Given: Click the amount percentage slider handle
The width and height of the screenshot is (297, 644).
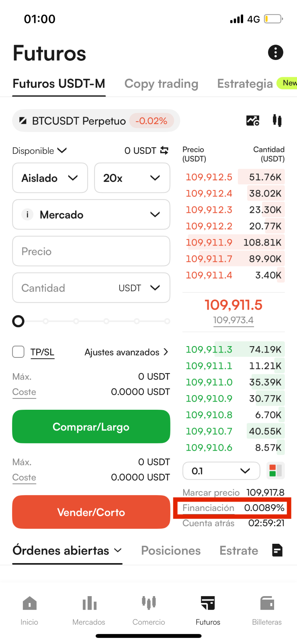Looking at the screenshot, I should (x=18, y=321).
